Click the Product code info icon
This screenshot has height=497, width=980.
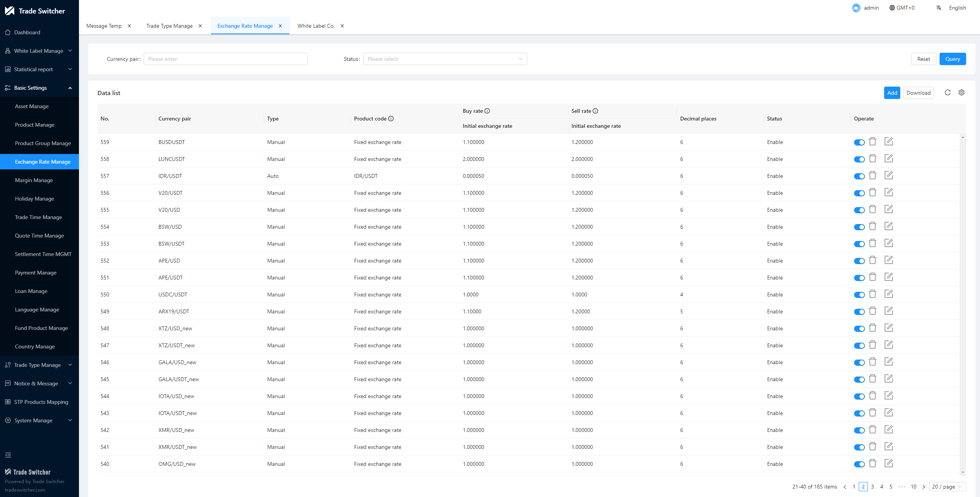391,119
